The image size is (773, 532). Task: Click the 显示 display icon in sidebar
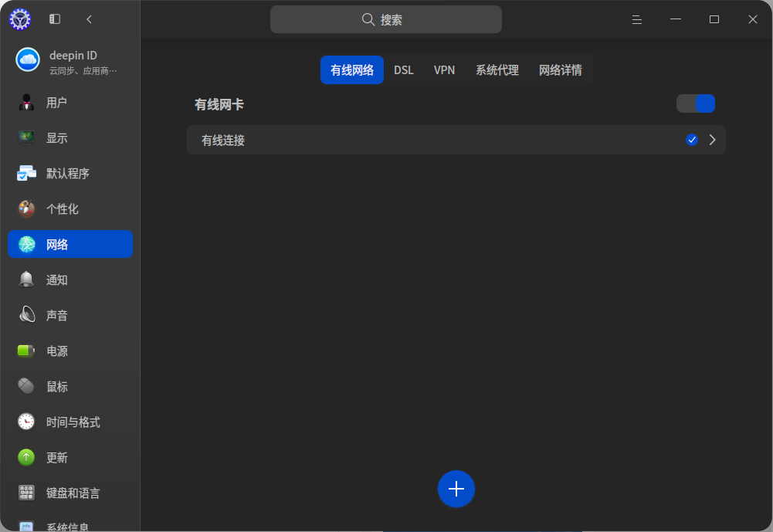tap(26, 138)
